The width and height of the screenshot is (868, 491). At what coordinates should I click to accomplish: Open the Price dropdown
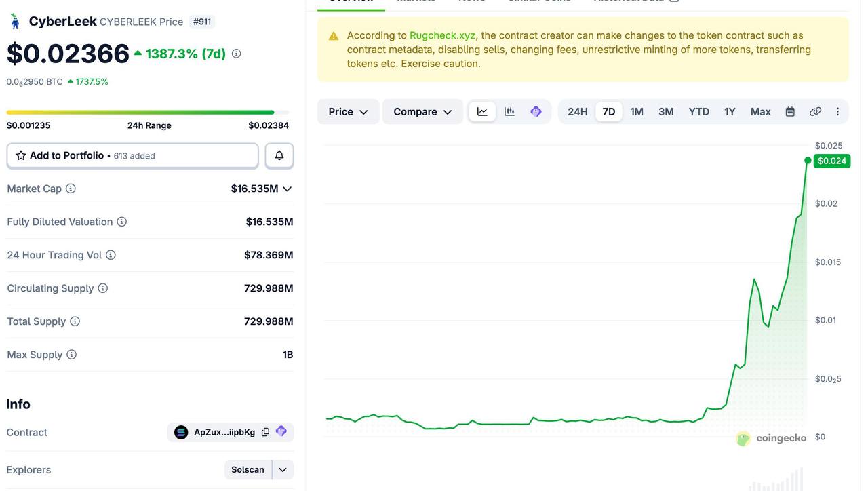click(x=348, y=112)
